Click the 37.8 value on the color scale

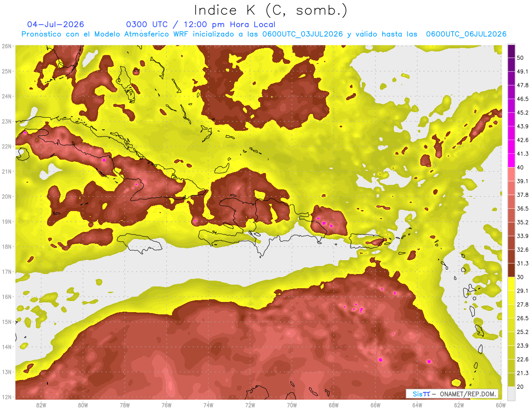click(523, 195)
